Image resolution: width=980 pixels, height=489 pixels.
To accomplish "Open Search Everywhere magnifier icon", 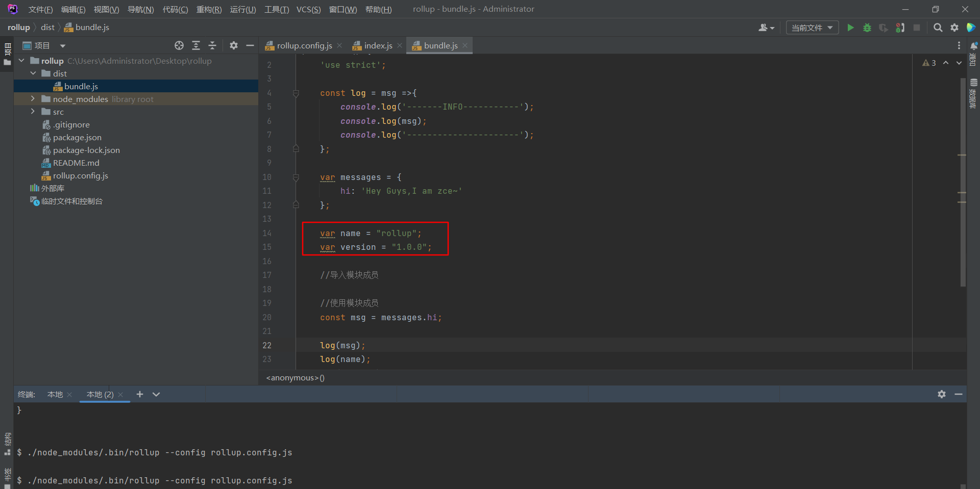I will tap(938, 28).
